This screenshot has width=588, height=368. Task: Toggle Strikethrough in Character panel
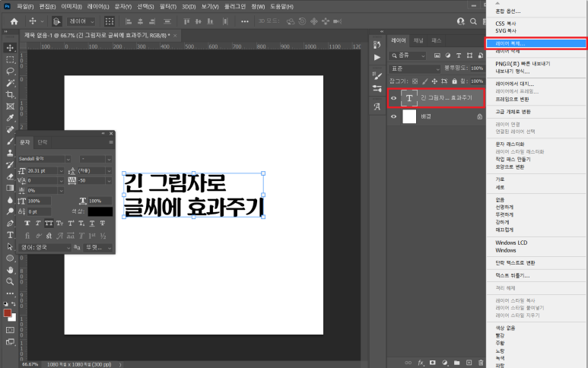[103, 224]
